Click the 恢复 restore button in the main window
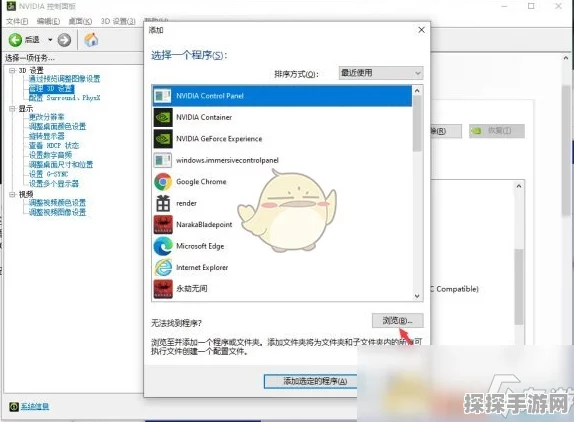The image size is (574, 422). click(497, 131)
